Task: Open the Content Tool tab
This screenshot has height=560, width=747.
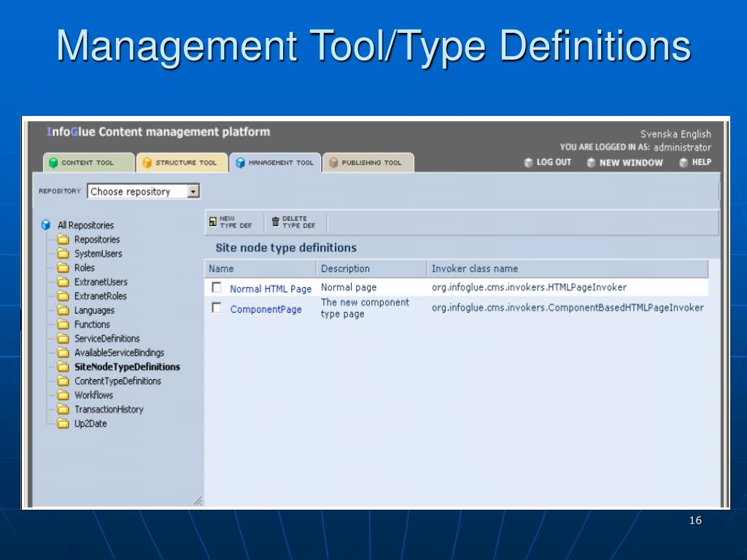Action: pyautogui.click(x=88, y=163)
